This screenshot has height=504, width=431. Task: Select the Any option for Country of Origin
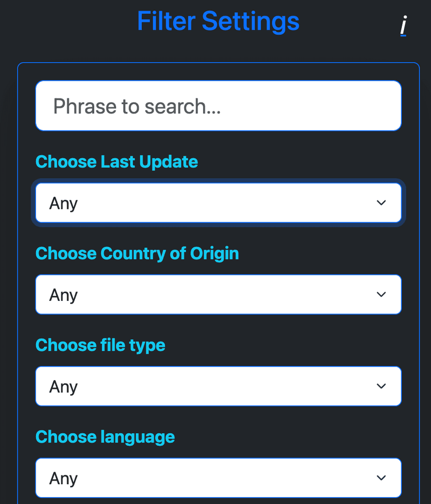[x=63, y=294]
